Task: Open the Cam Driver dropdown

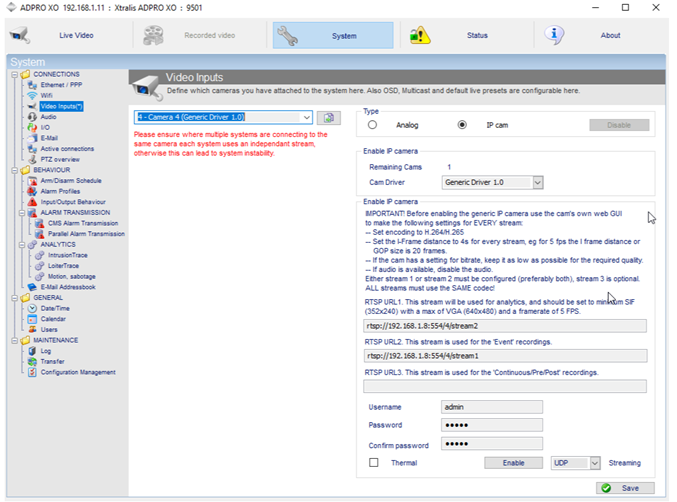Action: [x=538, y=183]
